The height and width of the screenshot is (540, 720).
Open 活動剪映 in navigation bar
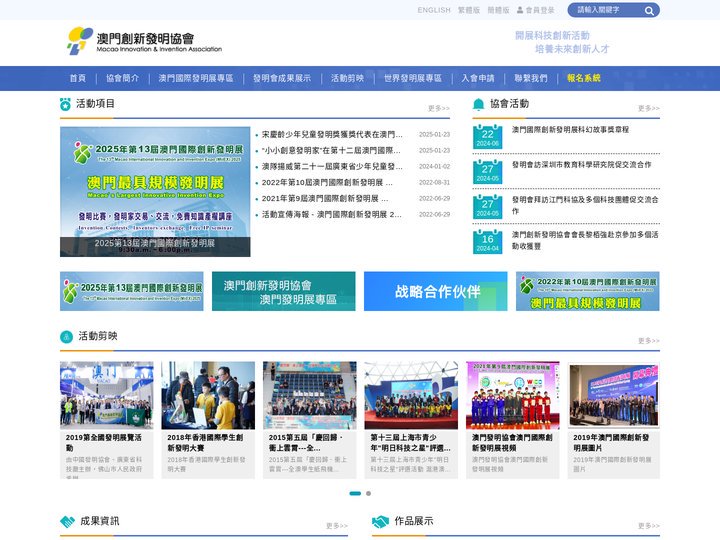click(x=347, y=78)
